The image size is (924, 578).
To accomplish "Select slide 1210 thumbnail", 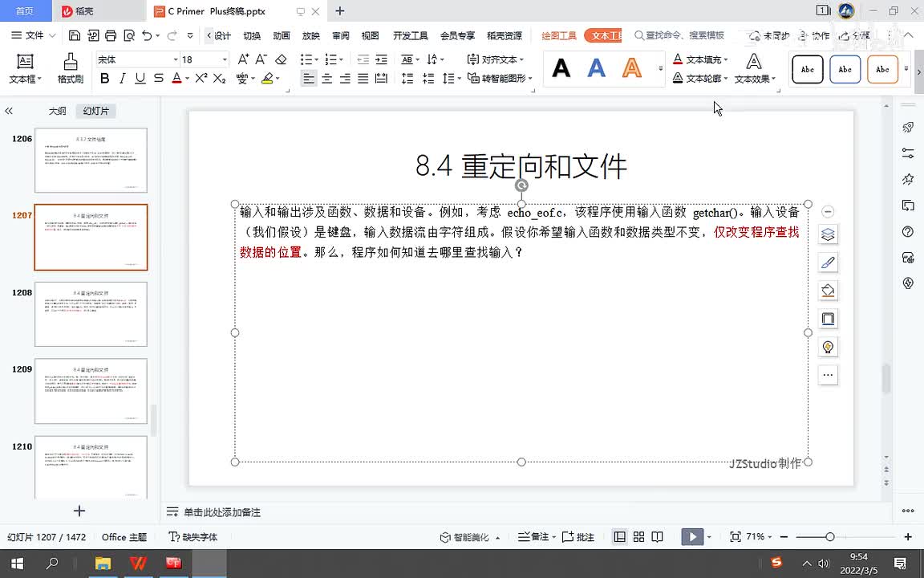I will [91, 467].
